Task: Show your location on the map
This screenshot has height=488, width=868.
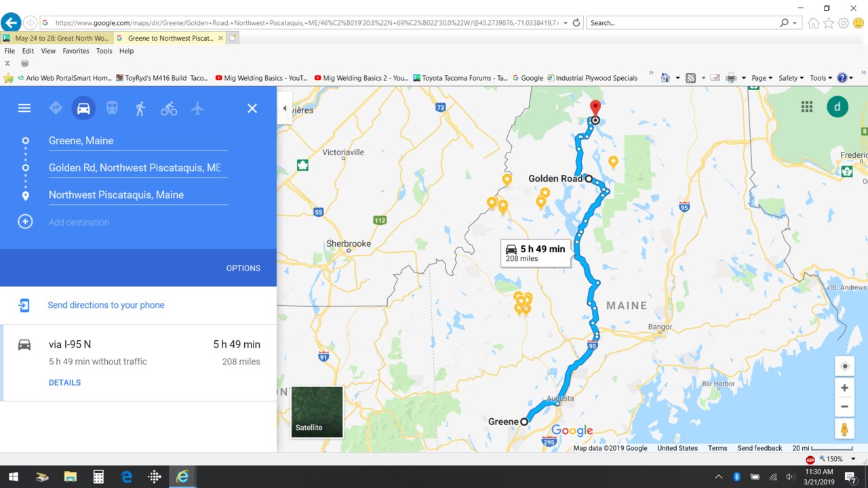Action: coord(844,366)
